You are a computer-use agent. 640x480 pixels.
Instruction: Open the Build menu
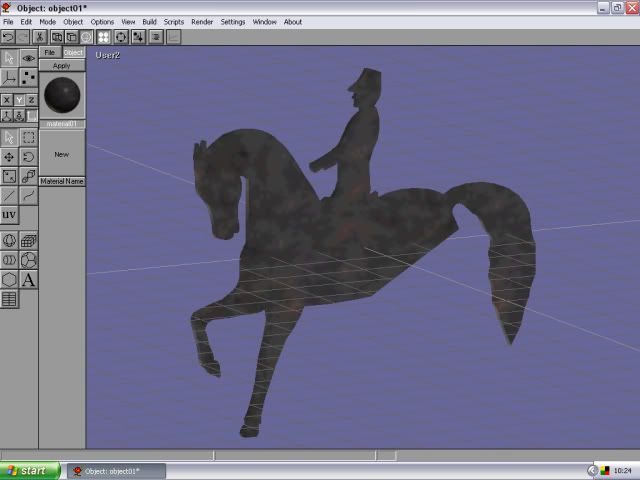coord(149,21)
